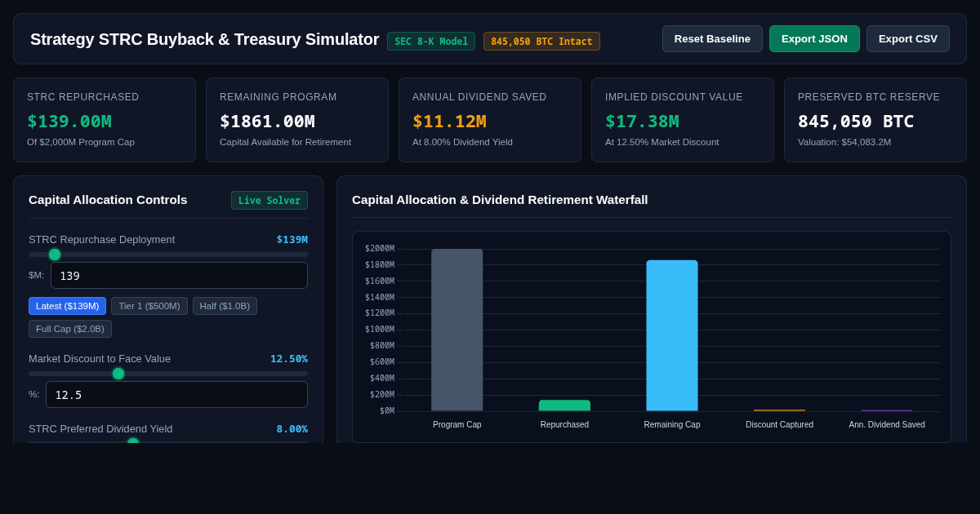Click the Discount Captured axis label
980x514 pixels.
click(x=779, y=425)
